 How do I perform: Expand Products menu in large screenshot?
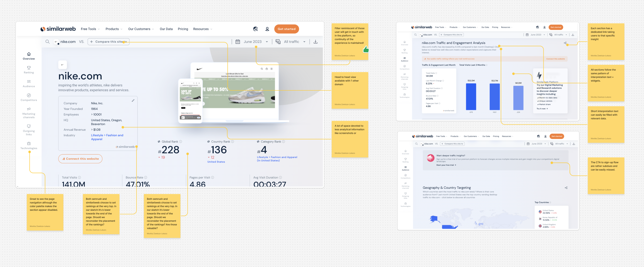click(x=114, y=29)
